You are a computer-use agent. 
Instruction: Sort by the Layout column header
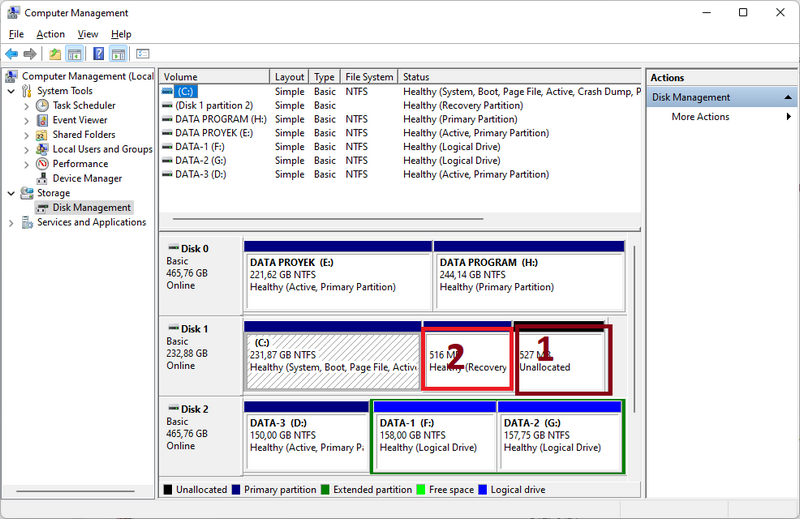(x=289, y=77)
